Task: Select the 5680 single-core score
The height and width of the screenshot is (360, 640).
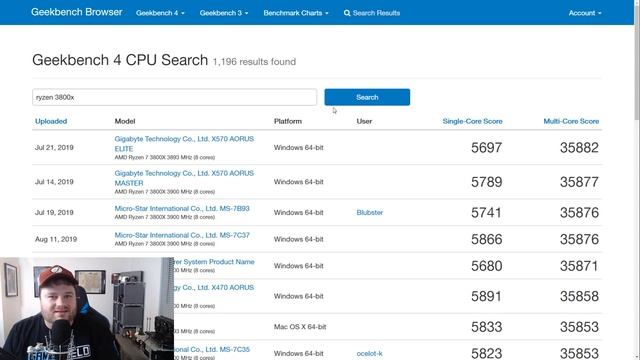Action: click(487, 266)
